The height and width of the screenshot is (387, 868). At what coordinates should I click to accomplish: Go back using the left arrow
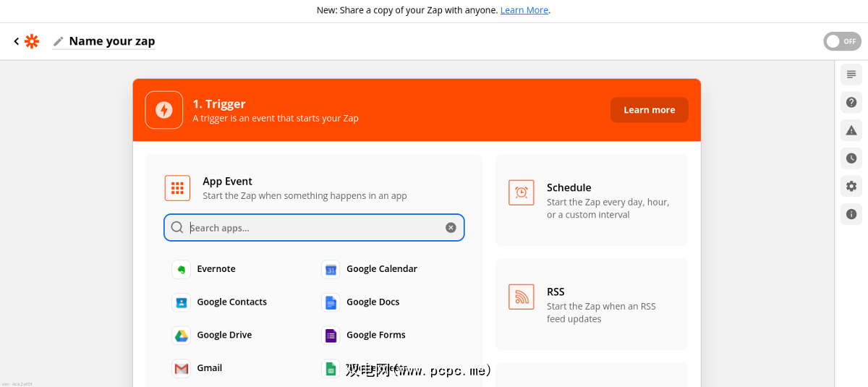coord(17,41)
